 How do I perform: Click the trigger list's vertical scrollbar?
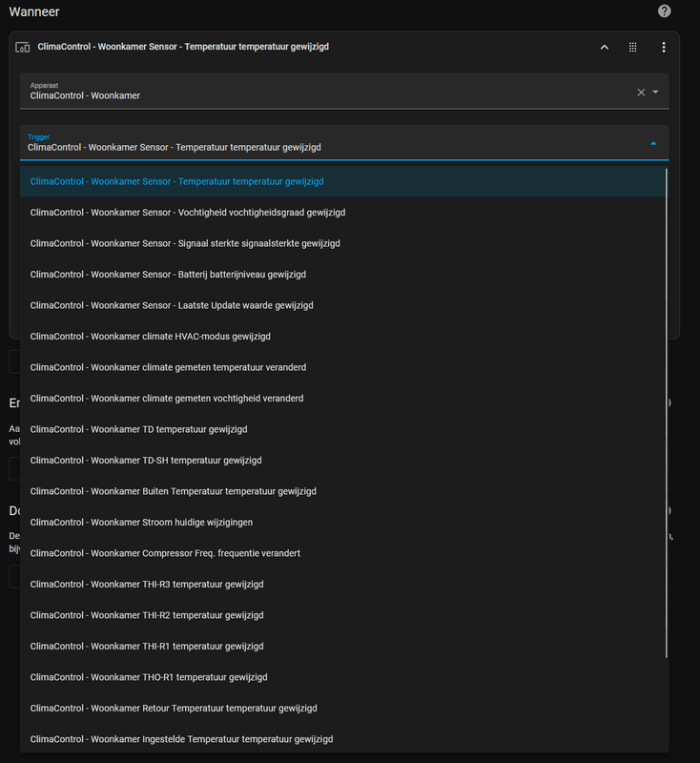pos(667,410)
